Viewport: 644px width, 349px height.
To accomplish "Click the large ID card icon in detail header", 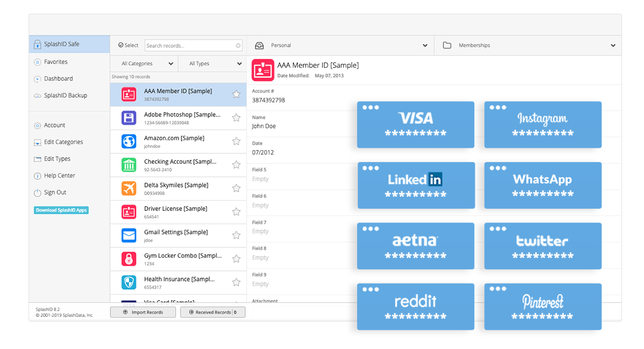I will (x=263, y=70).
